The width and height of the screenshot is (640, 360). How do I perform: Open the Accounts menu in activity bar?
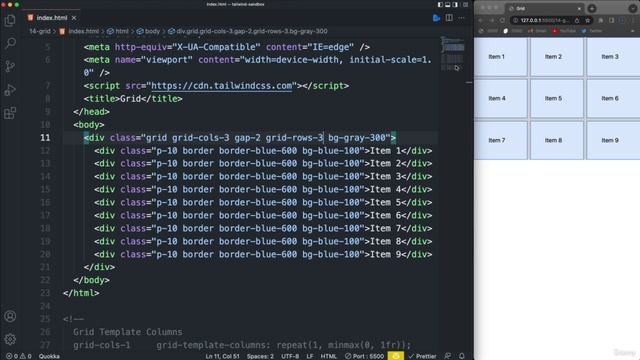coord(10,316)
